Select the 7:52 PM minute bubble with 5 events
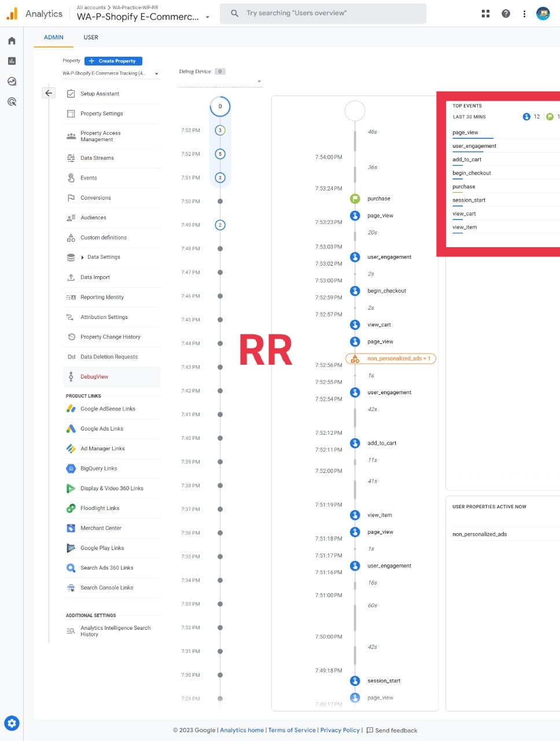 [x=220, y=154]
